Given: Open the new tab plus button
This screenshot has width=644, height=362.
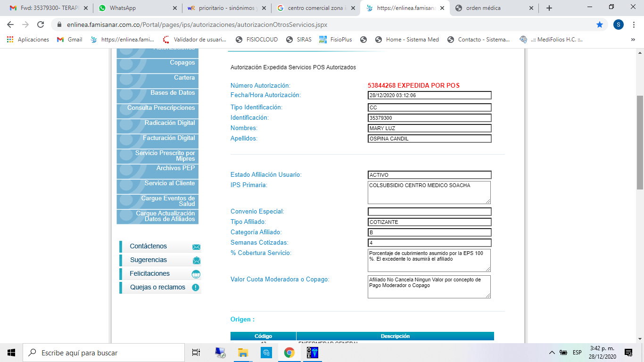Looking at the screenshot, I should 549,8.
